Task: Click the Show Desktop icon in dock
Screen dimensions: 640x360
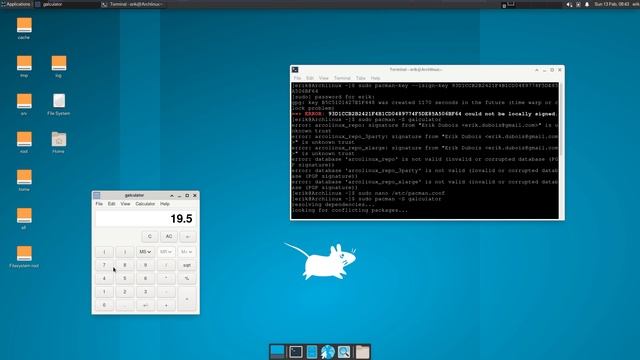Action: click(x=277, y=351)
